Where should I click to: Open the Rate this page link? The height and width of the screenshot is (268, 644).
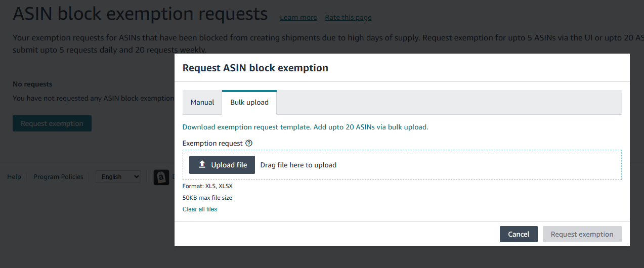pyautogui.click(x=348, y=17)
